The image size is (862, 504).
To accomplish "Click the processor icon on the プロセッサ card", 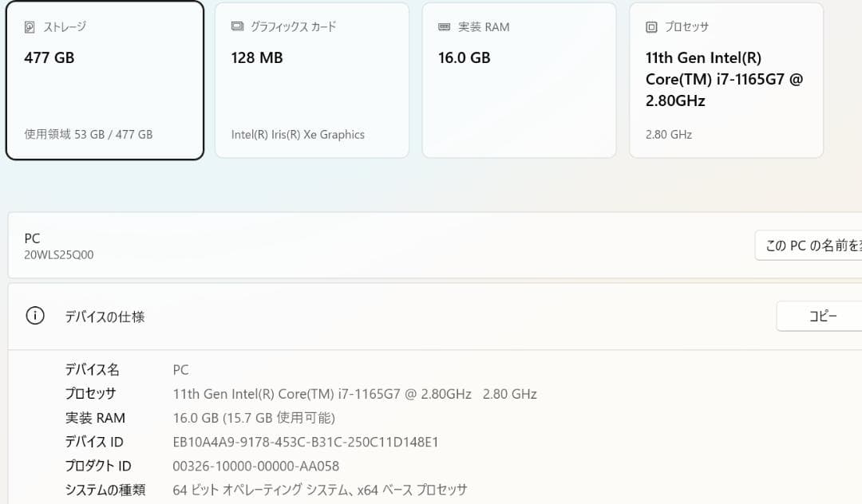I will coord(650,26).
